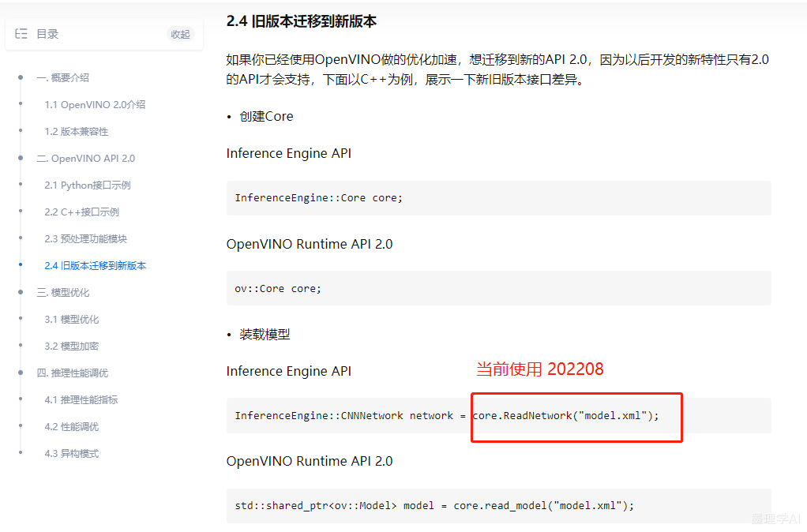Open section 三. 模型优化
This screenshot has height=532, width=807.
[x=63, y=292]
